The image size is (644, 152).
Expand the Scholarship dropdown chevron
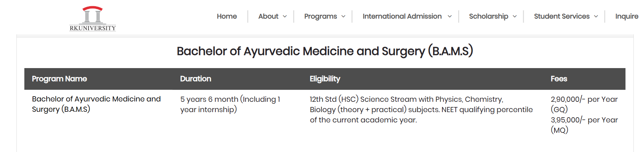tap(514, 17)
